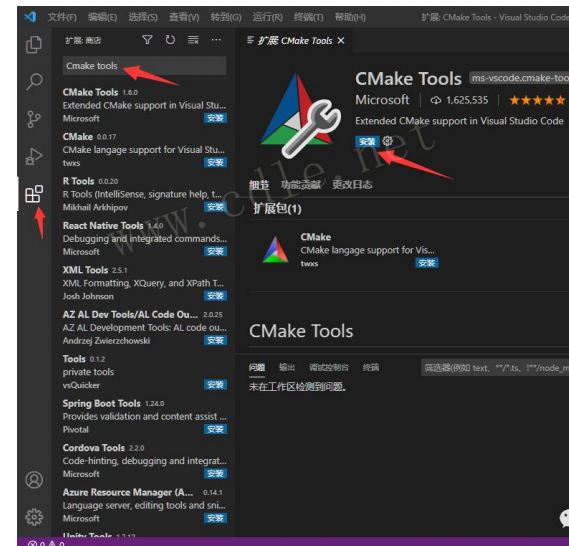
Task: Install R Tools by Mikhail Arkhipov
Action: [215, 207]
